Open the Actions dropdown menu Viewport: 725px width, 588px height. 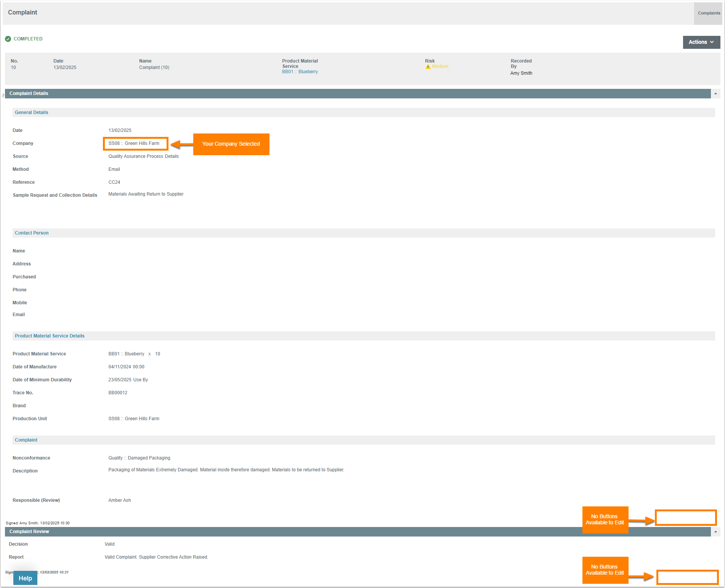701,42
